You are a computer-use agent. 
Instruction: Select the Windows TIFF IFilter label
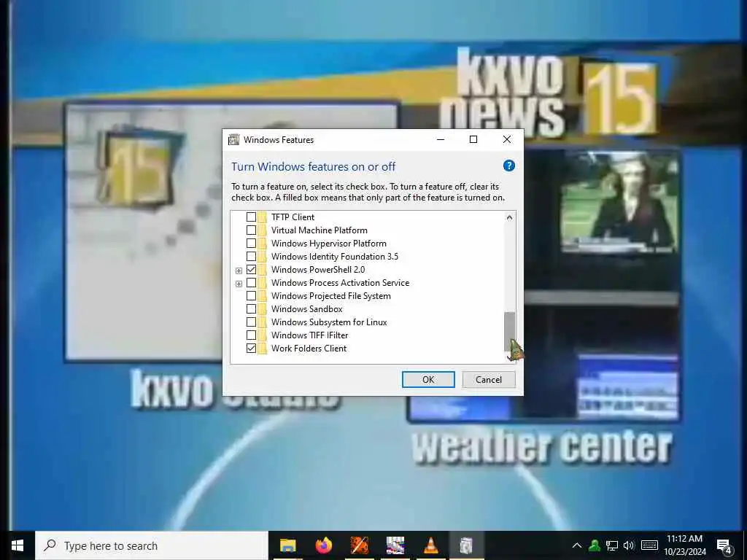tap(309, 335)
